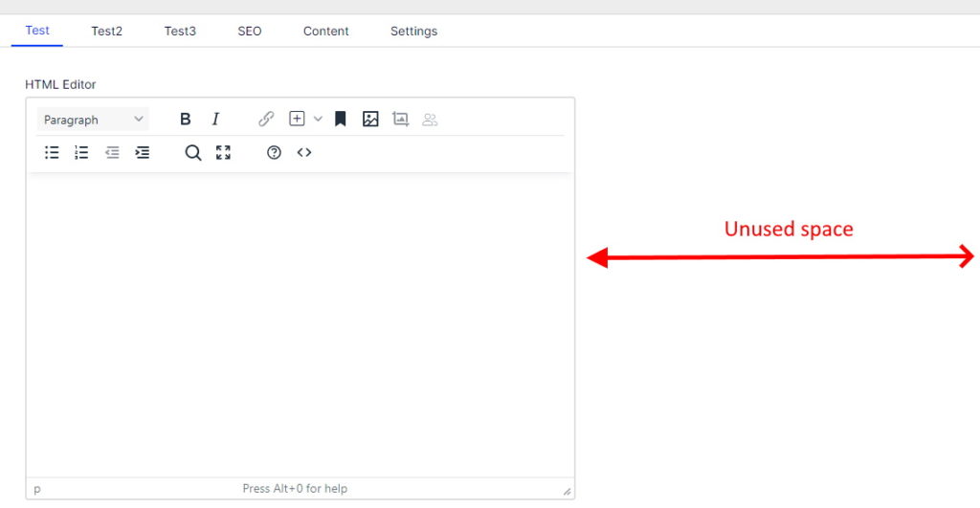Switch to the Test tab
The image size is (980, 508).
pyautogui.click(x=37, y=31)
